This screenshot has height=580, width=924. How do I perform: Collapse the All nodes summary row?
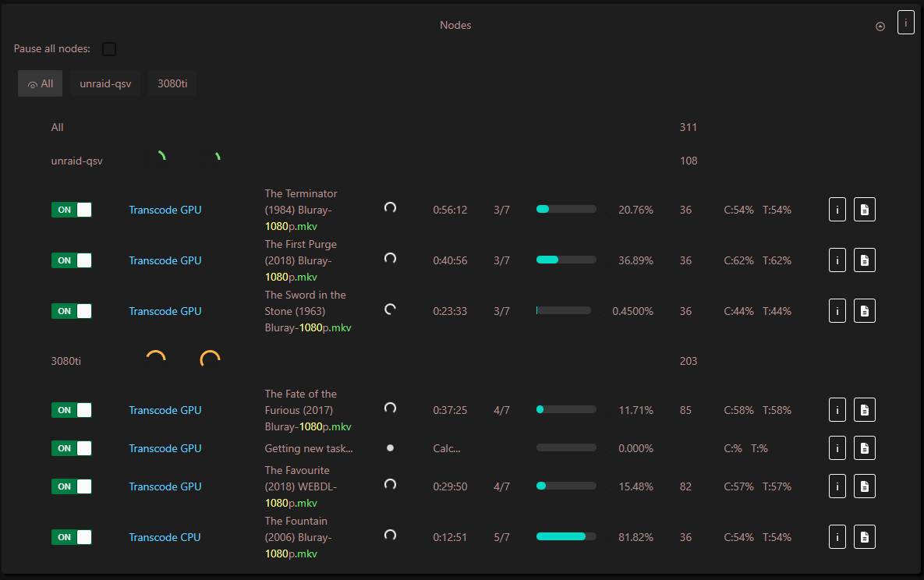click(57, 127)
